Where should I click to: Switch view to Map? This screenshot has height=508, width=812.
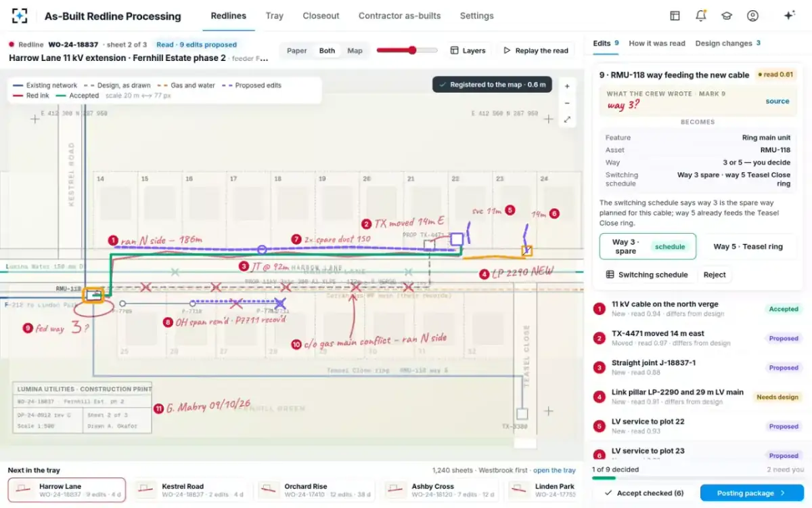[x=355, y=51]
